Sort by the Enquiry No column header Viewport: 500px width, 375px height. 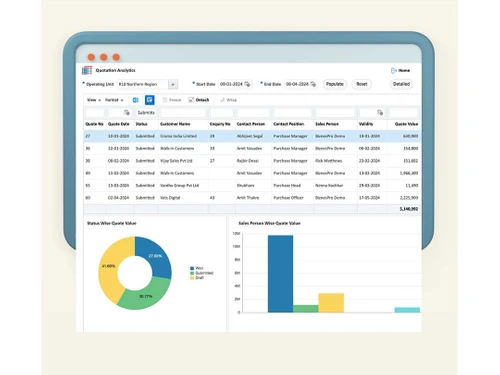(x=220, y=124)
